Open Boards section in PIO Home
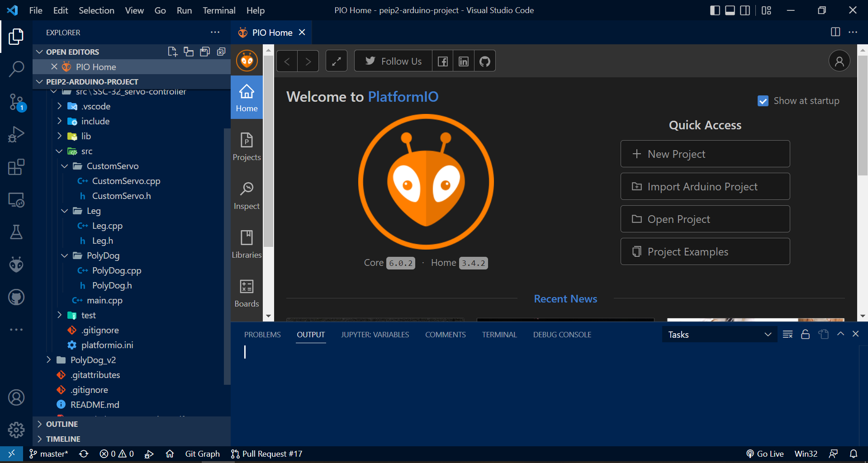 point(247,293)
